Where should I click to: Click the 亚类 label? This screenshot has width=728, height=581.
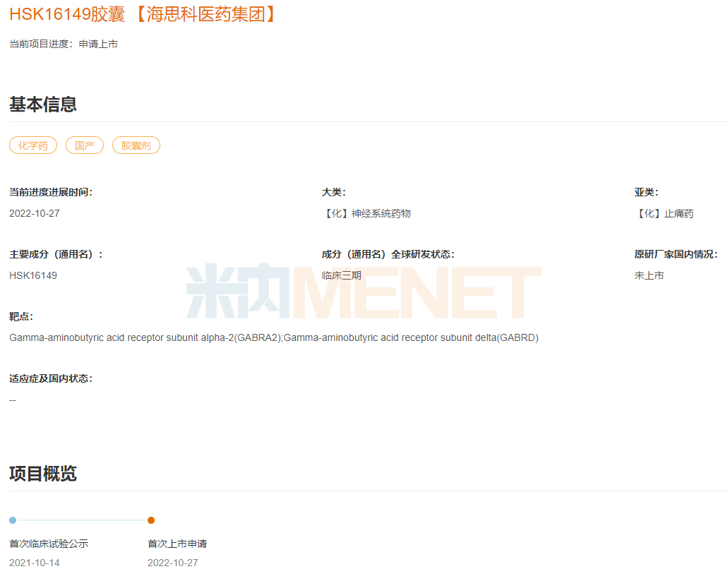click(646, 192)
